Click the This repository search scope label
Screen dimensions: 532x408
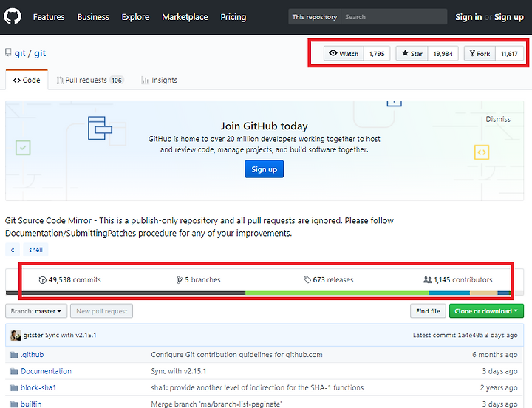315,17
